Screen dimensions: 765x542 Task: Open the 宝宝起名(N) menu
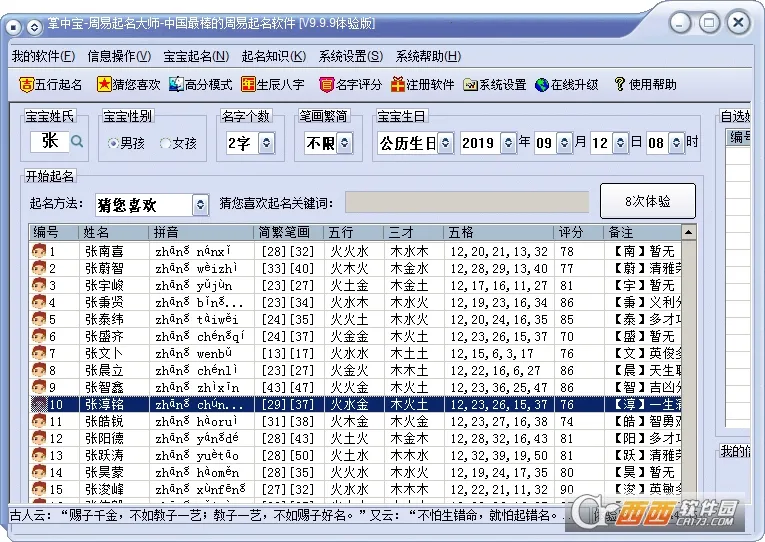click(196, 56)
